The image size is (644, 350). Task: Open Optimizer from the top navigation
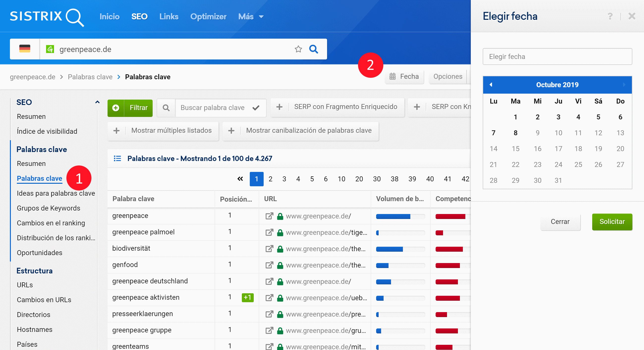(208, 17)
